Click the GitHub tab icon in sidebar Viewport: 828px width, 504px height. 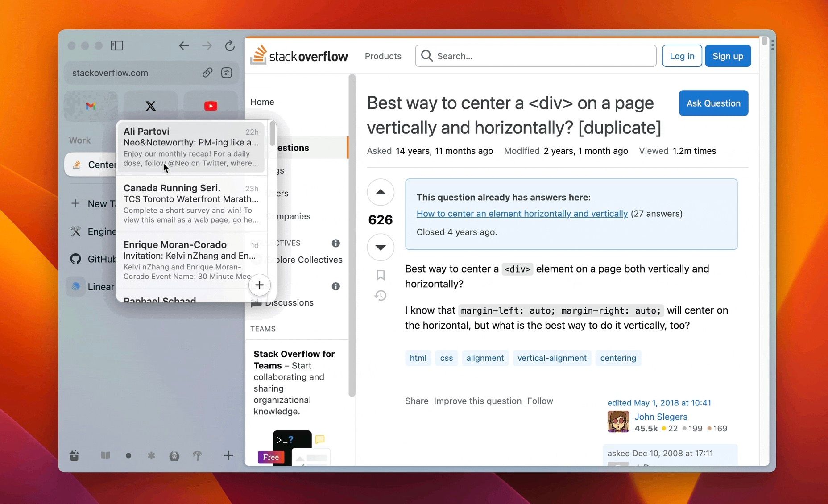(x=76, y=259)
